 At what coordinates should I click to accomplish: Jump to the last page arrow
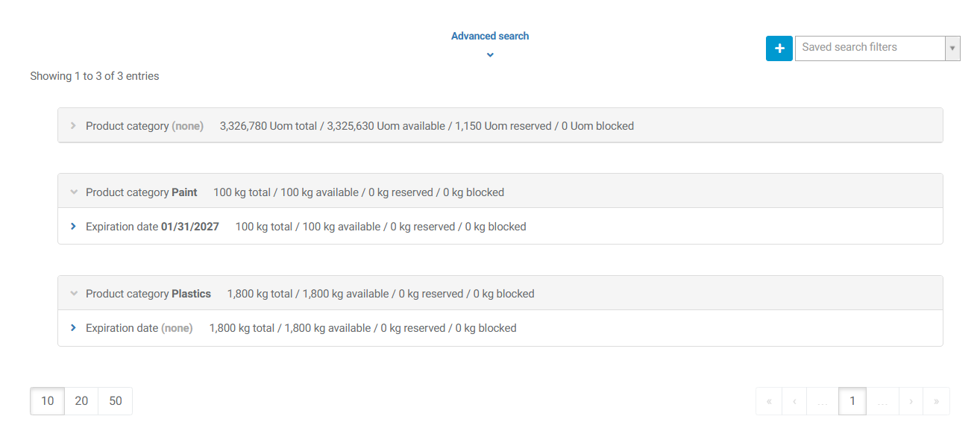point(936,401)
